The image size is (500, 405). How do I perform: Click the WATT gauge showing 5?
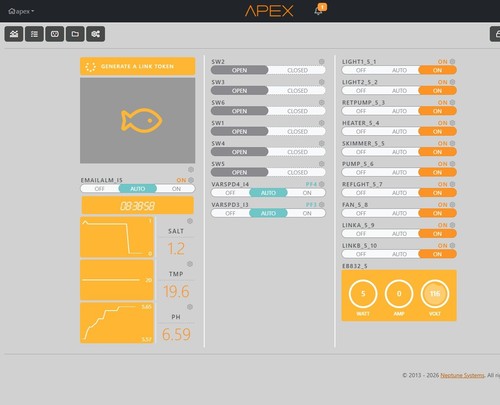pos(363,294)
